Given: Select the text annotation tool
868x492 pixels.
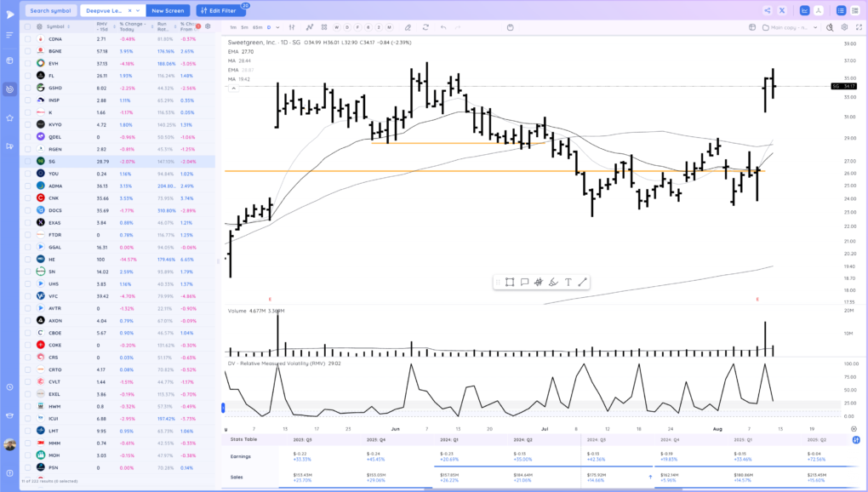Looking at the screenshot, I should coord(568,283).
